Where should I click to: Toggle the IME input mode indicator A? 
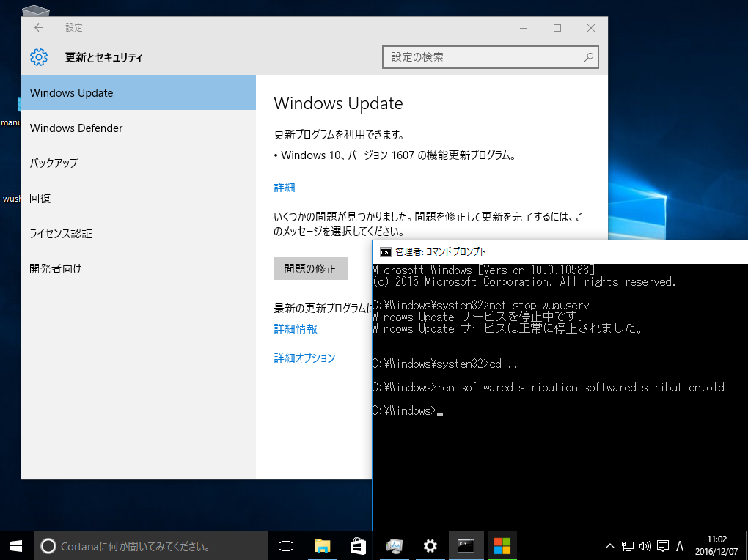pyautogui.click(x=680, y=546)
